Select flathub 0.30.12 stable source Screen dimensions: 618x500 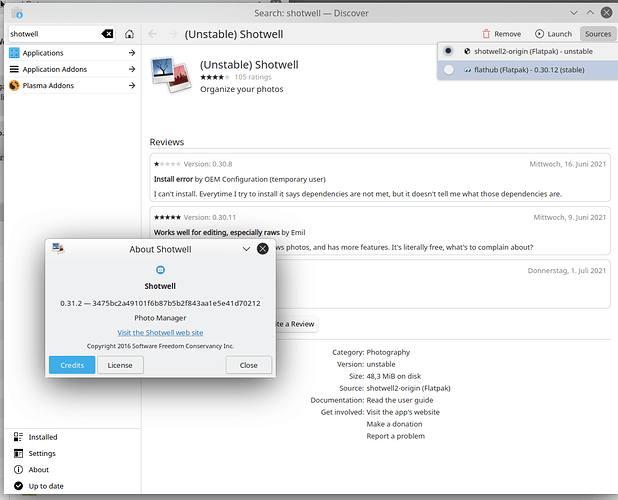(528, 70)
